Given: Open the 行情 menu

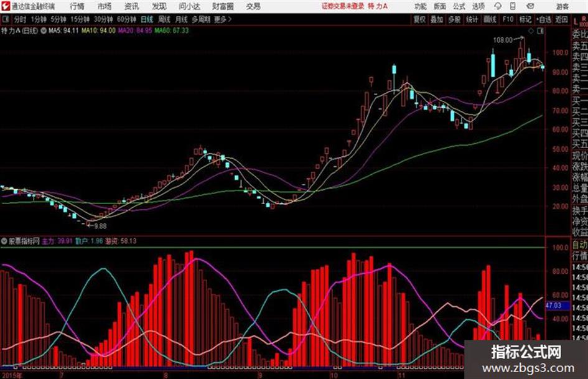Looking at the screenshot, I should coord(77,6).
